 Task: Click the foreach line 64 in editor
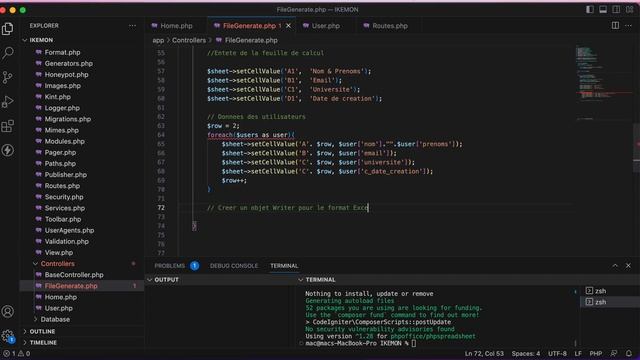(251, 135)
